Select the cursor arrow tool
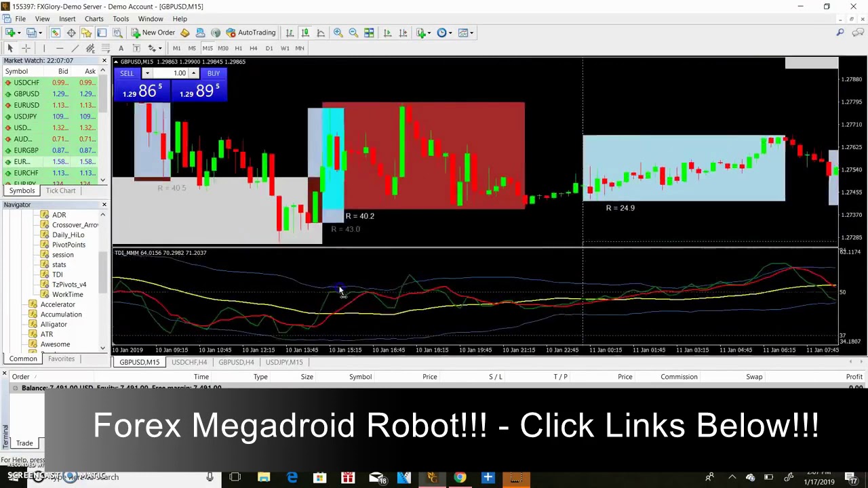The image size is (868, 488). pos(10,48)
